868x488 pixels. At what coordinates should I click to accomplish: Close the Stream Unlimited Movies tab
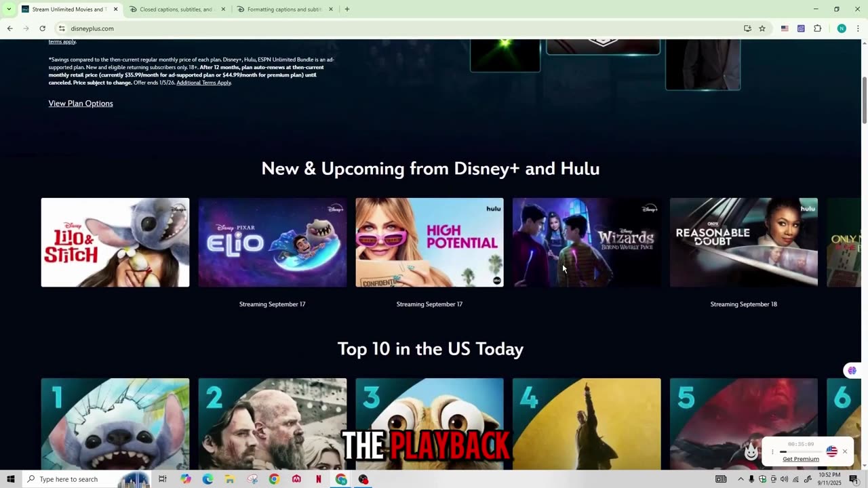[x=115, y=9]
